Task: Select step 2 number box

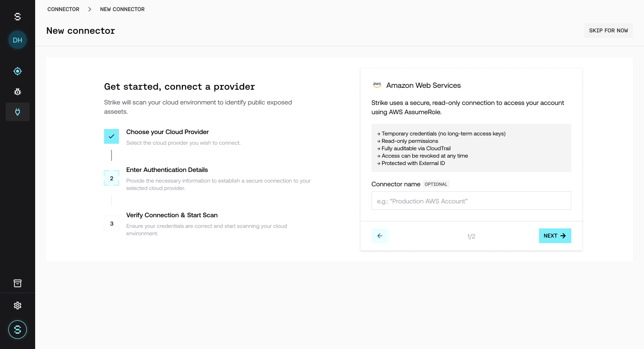Action: (x=111, y=178)
